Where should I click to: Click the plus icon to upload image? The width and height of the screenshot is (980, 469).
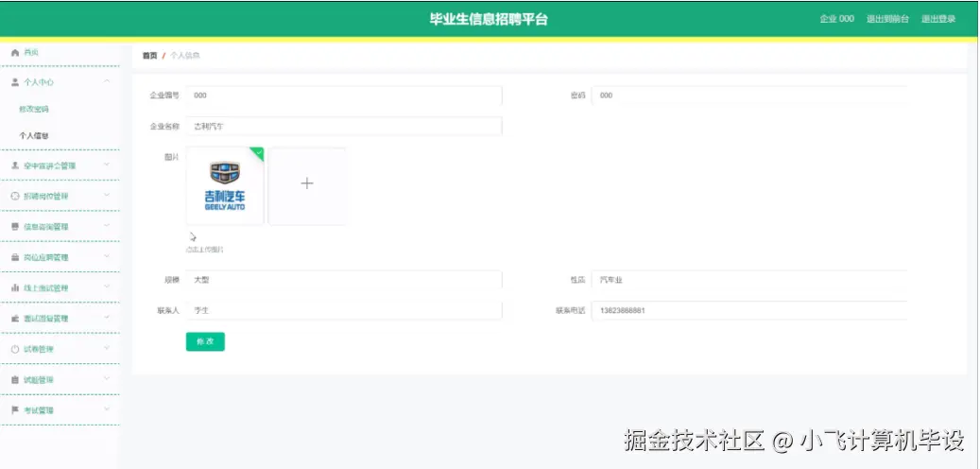click(x=307, y=183)
